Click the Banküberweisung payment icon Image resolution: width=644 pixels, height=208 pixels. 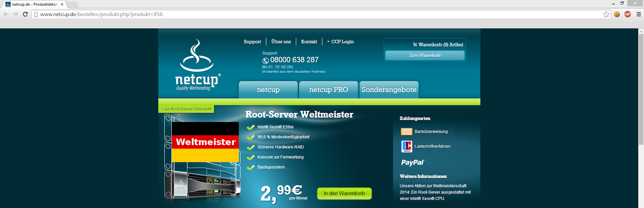click(407, 131)
